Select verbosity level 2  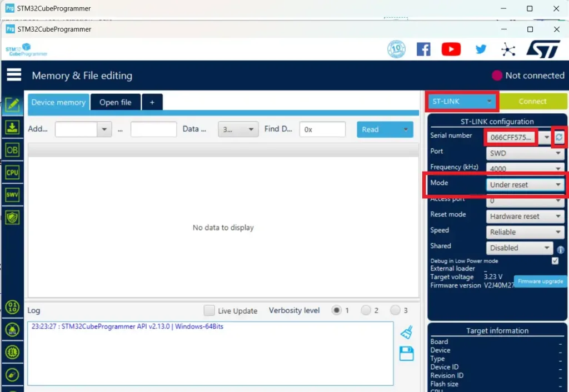pyautogui.click(x=366, y=310)
